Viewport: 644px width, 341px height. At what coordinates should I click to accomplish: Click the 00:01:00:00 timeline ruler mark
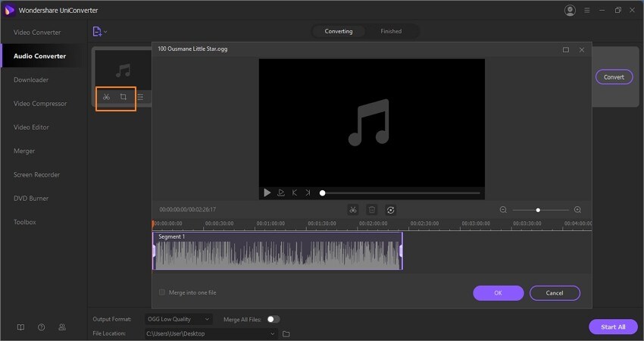270,224
